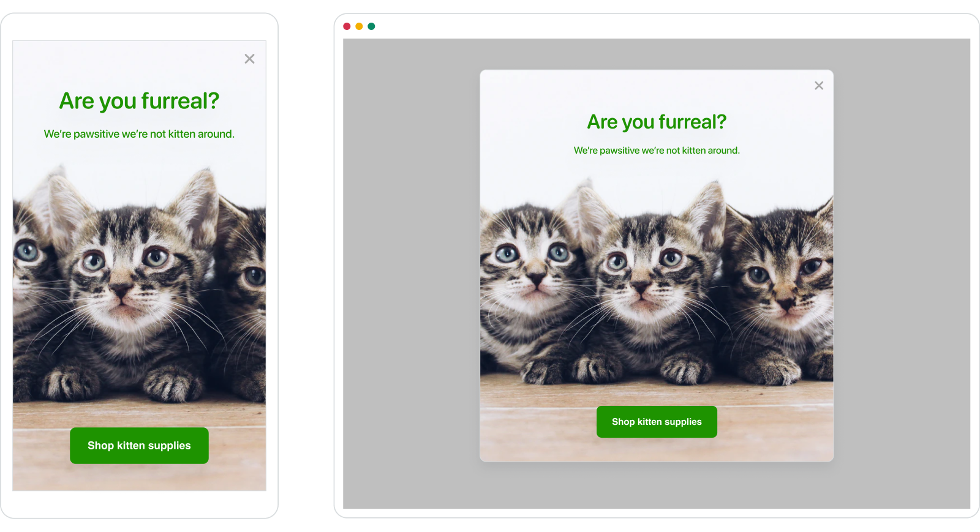Click the mobile subtitle about kitten around
Viewport: 980px width, 532px height.
click(139, 134)
